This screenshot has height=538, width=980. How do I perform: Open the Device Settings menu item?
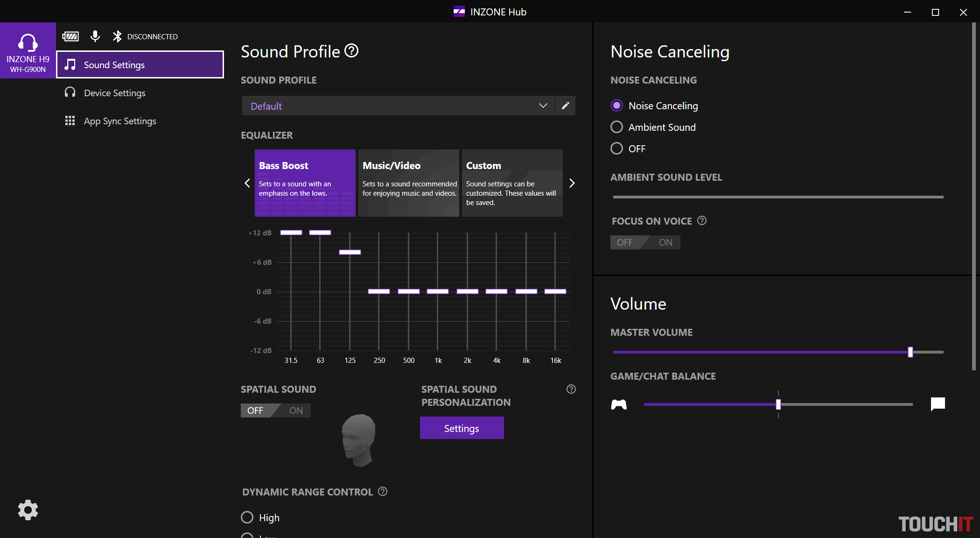coord(114,93)
